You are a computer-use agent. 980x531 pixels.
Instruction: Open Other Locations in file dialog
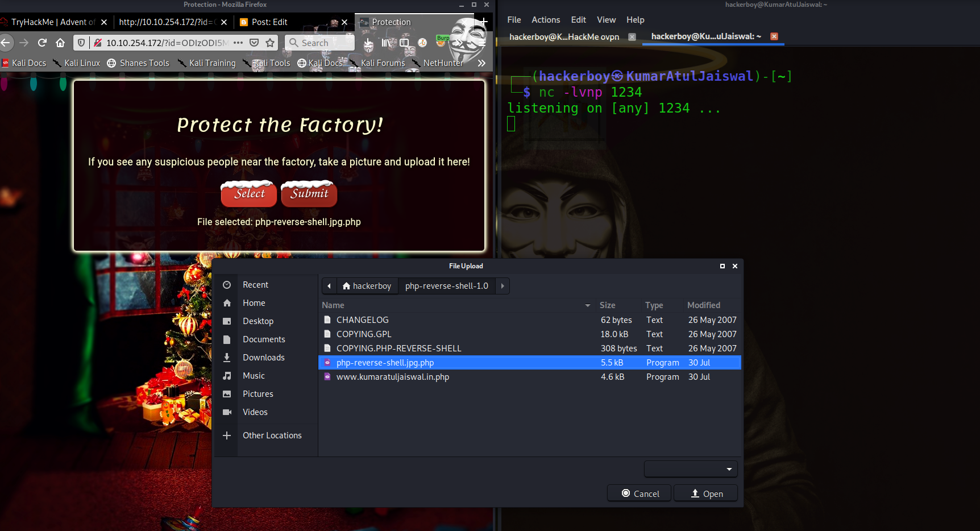click(272, 435)
